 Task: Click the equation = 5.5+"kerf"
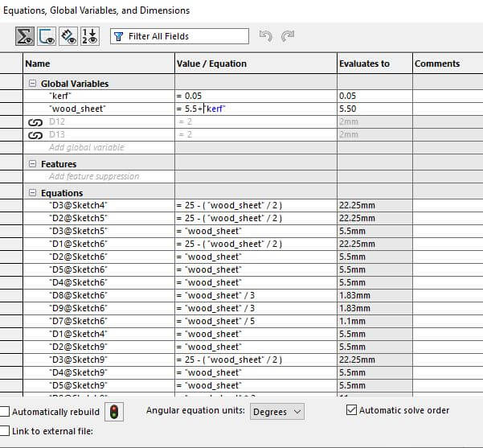point(256,109)
